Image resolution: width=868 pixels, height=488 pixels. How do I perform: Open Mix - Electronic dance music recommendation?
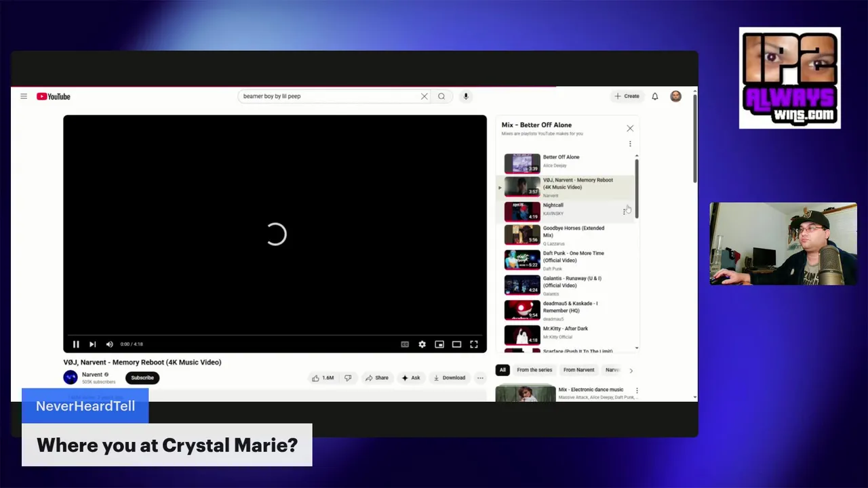[x=564, y=393]
